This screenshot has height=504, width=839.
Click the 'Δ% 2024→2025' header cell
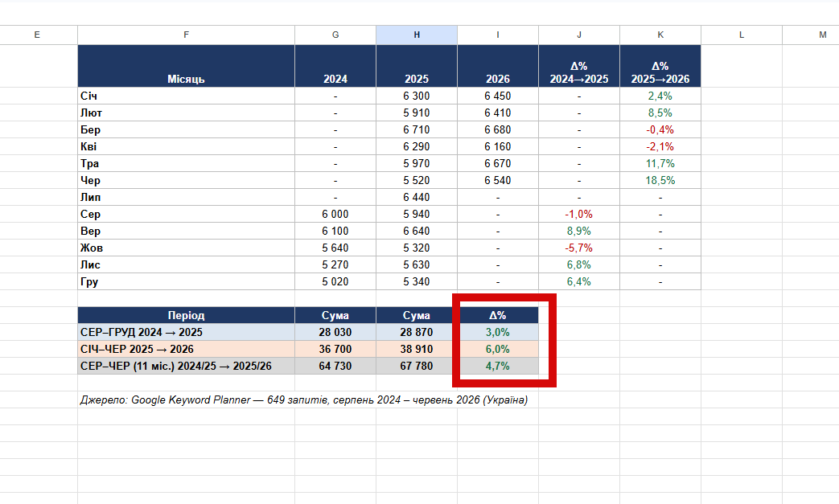point(579,66)
